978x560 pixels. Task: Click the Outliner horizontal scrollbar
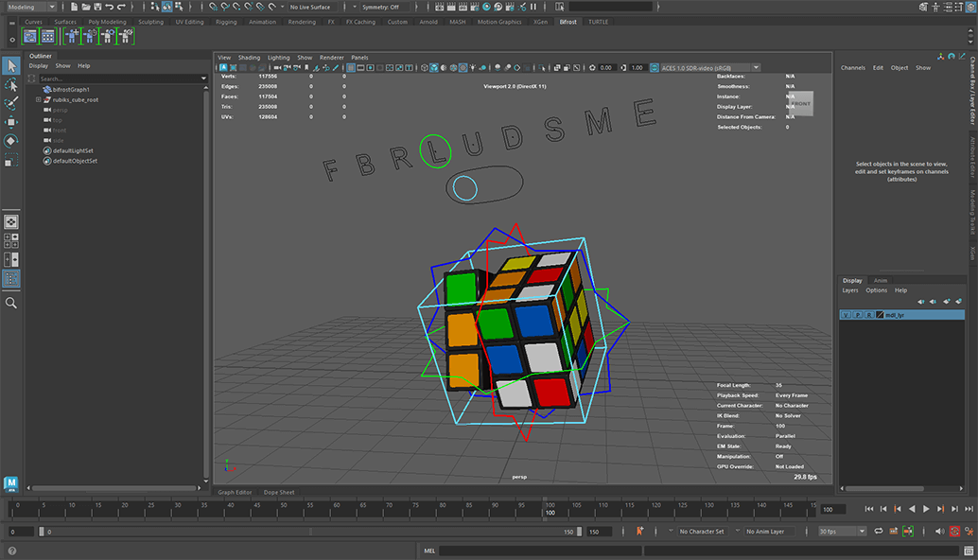click(114, 488)
